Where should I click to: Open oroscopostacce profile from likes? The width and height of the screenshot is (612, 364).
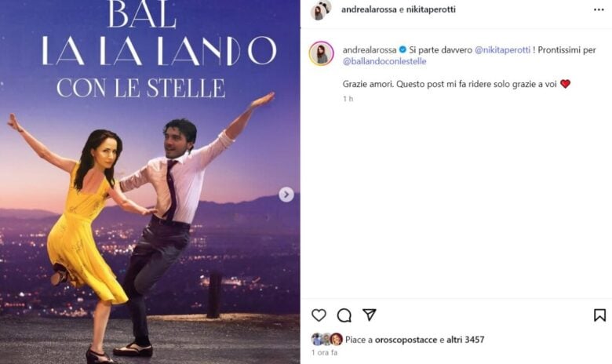pyautogui.click(x=406, y=340)
